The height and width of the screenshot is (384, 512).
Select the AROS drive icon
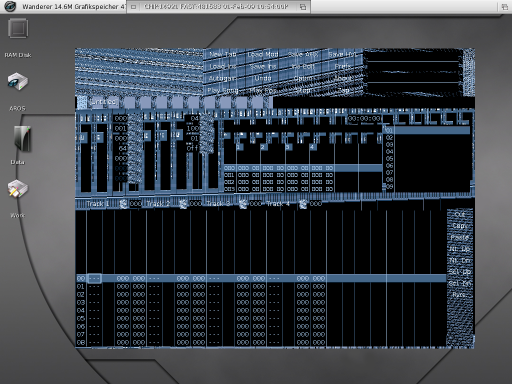click(x=18, y=82)
